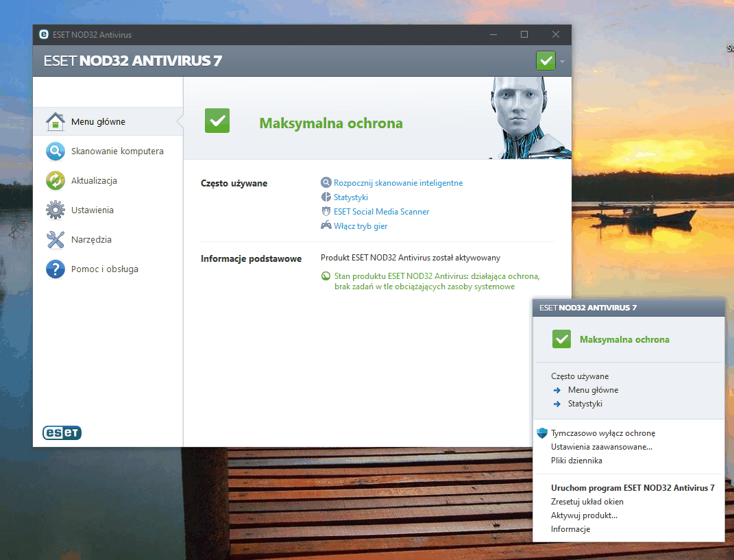Start Rozpocznij skanowanie inteligentne link
The width and height of the screenshot is (734, 560).
[398, 182]
